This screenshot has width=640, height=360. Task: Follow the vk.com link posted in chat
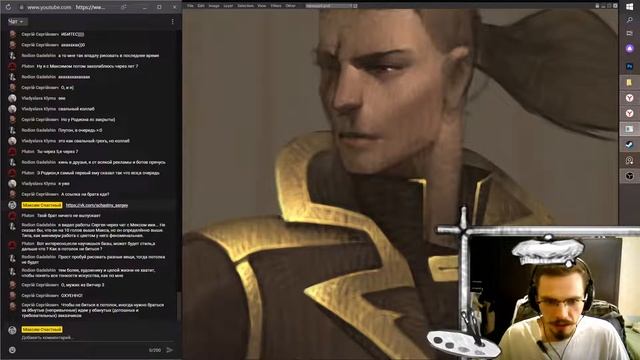97,205
